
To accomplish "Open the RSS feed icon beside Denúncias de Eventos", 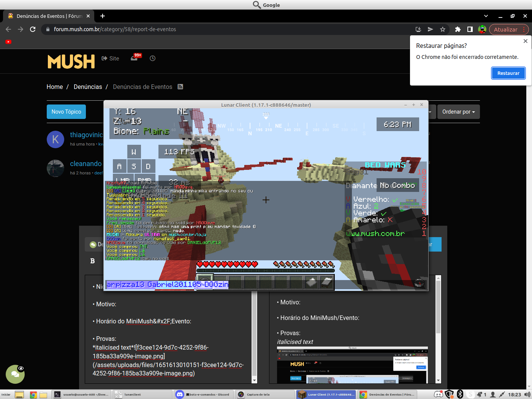I will (x=180, y=87).
